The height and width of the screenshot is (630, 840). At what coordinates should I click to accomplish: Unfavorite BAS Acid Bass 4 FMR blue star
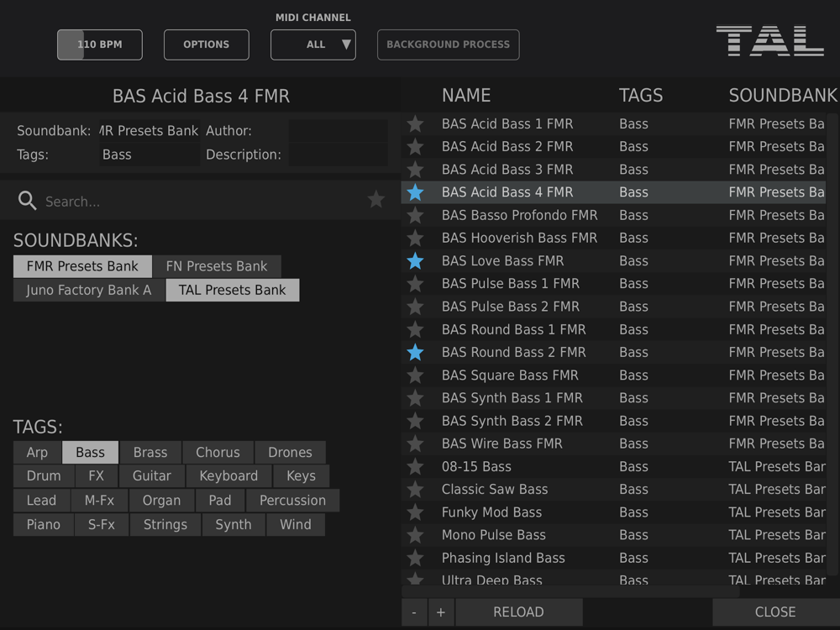coord(415,192)
